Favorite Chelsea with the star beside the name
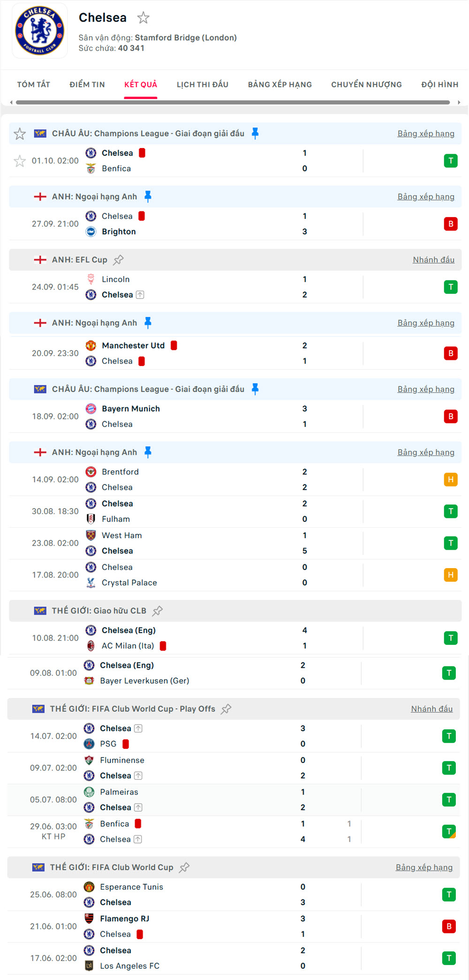This screenshot has width=469, height=980. pos(143,18)
